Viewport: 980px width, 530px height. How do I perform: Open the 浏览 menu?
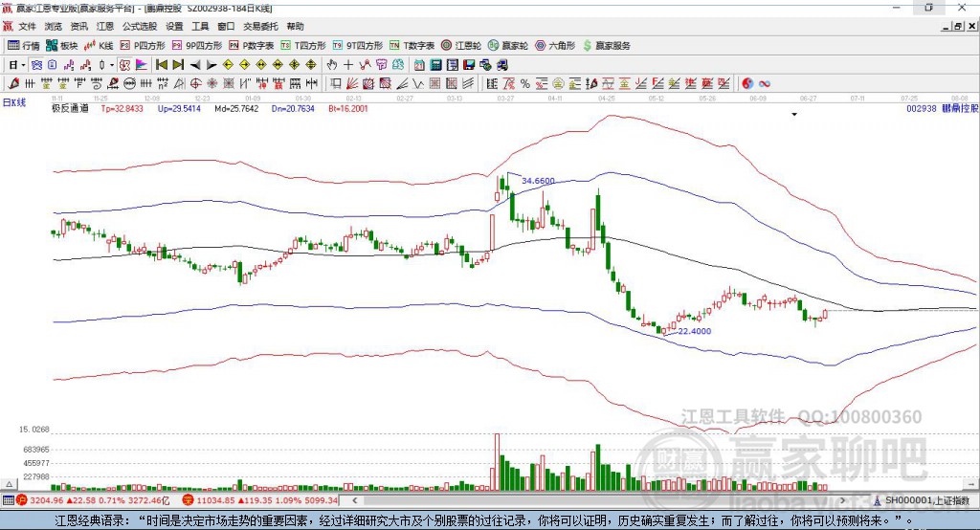click(54, 26)
